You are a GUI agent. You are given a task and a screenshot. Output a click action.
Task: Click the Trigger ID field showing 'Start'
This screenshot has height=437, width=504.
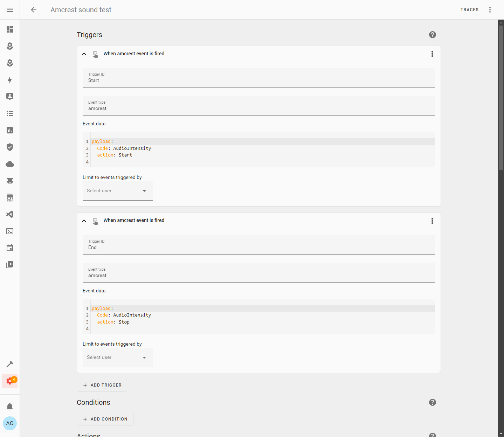(x=258, y=80)
